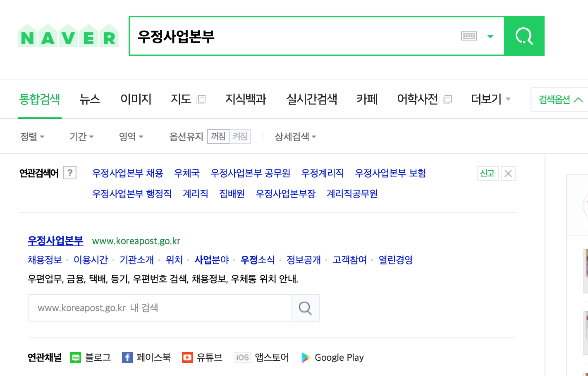Viewport: 588px width, 376px height.
Task: Open the on-screen keyboard icon
Action: (469, 36)
